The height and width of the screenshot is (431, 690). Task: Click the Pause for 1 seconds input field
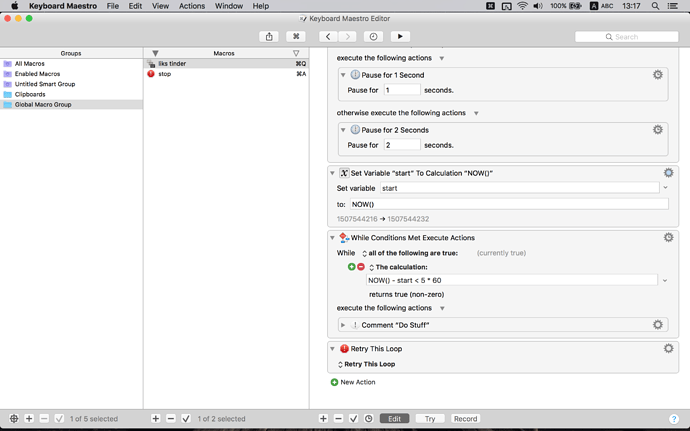click(402, 90)
